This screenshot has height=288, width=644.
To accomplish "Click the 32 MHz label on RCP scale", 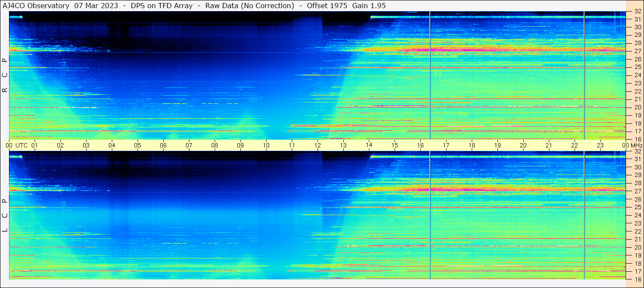I will [638, 12].
